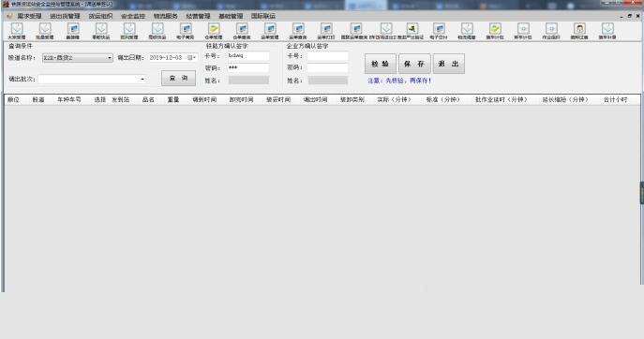This screenshot has width=644, height=339.
Task: Focus the 企业方 卡号 input field
Action: (328, 56)
